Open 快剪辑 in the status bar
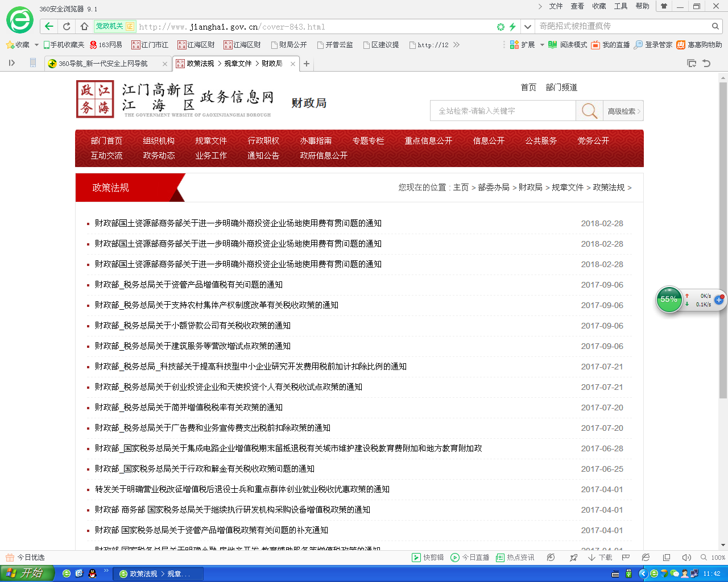Viewport: 728px width, 582px height. point(428,558)
